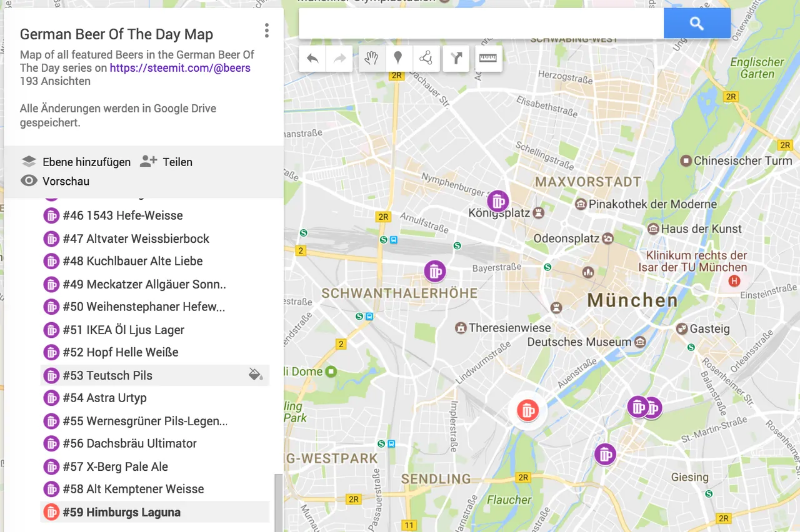
Task: Click the redo arrow in map toolbar
Action: [x=339, y=59]
